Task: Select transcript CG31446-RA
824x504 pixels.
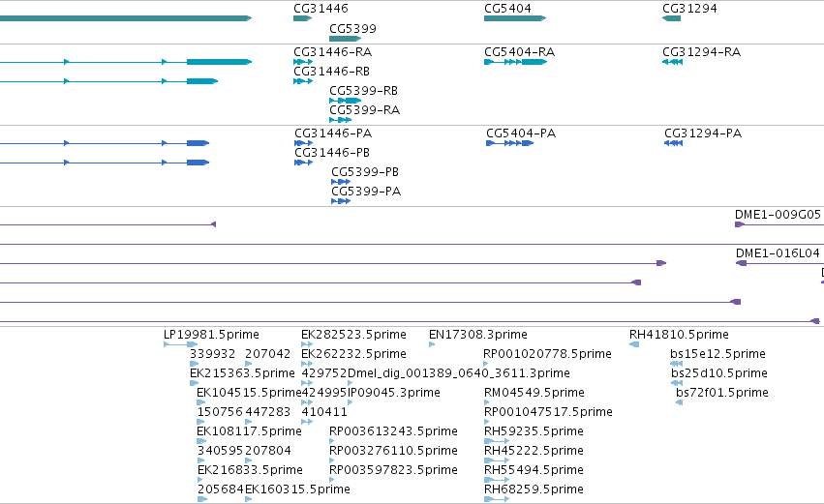Action: 303,62
